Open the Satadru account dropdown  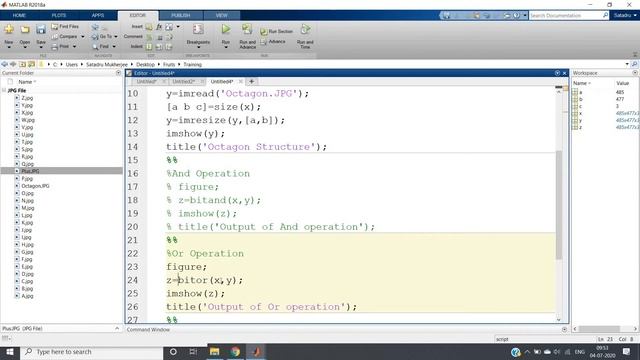(x=625, y=15)
